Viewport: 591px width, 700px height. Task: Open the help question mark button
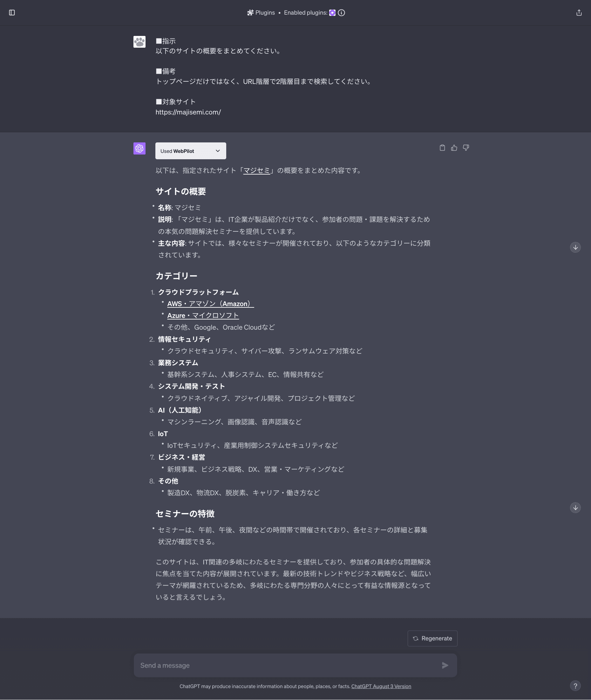[x=575, y=686]
